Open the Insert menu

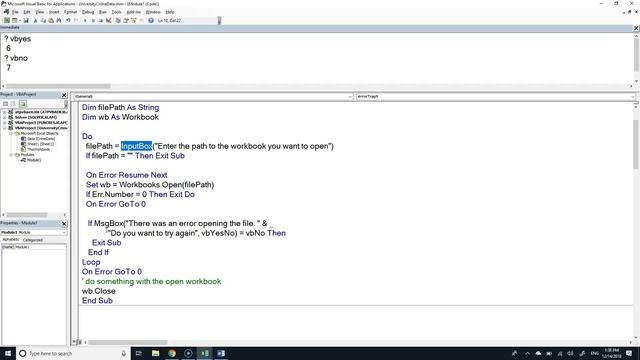coord(54,12)
